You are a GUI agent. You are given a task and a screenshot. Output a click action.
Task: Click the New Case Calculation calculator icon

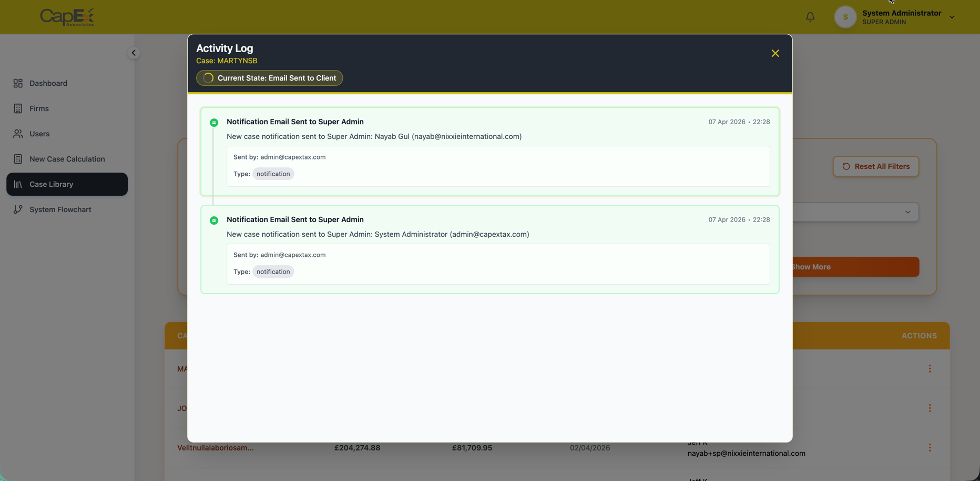tap(18, 159)
